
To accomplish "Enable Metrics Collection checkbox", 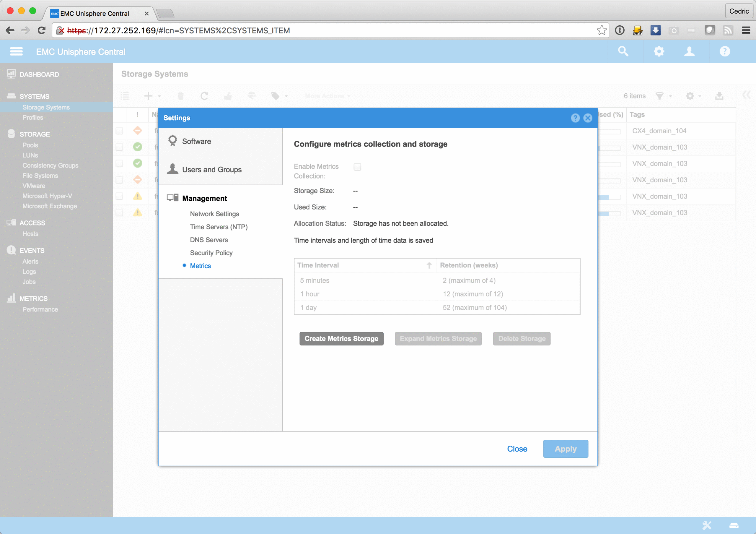I will pyautogui.click(x=357, y=167).
